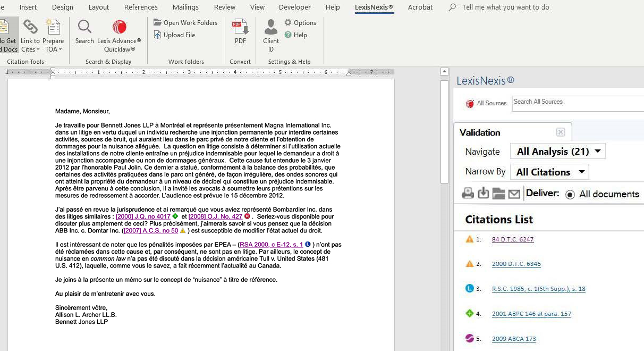Open the Acrobat tab
This screenshot has width=644, height=351.
[x=420, y=7]
